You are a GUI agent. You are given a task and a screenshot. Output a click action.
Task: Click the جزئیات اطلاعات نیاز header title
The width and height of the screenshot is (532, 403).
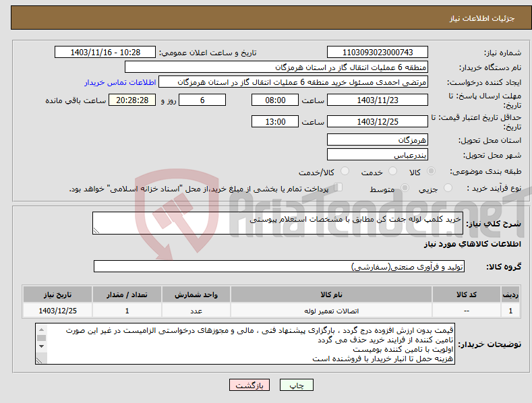(x=482, y=18)
